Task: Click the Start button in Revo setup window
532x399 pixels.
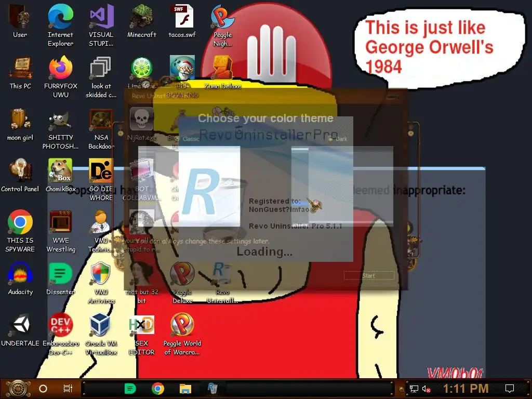Action: (x=369, y=276)
